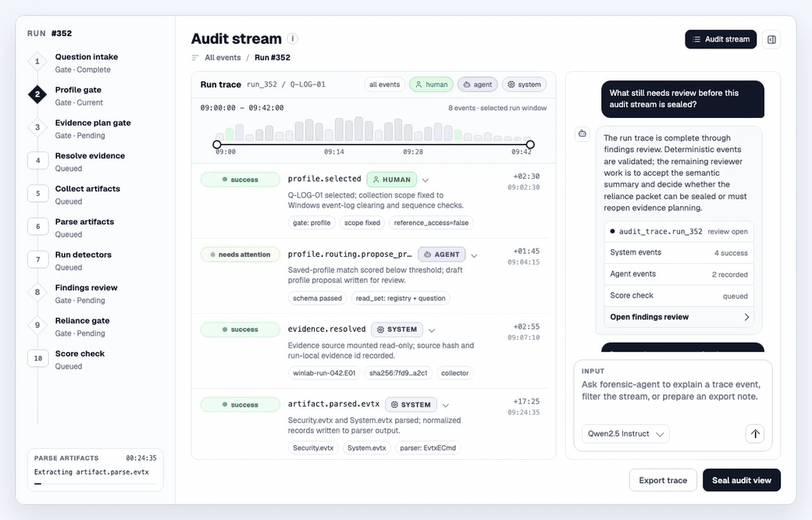Click the Score check queued row in summary
This screenshot has width=812, height=520.
pyautogui.click(x=679, y=296)
